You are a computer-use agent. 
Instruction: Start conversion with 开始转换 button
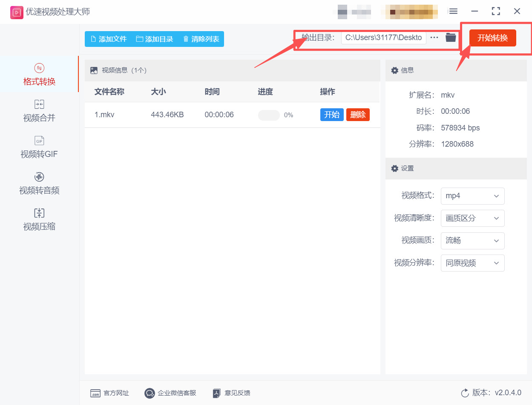pos(492,38)
